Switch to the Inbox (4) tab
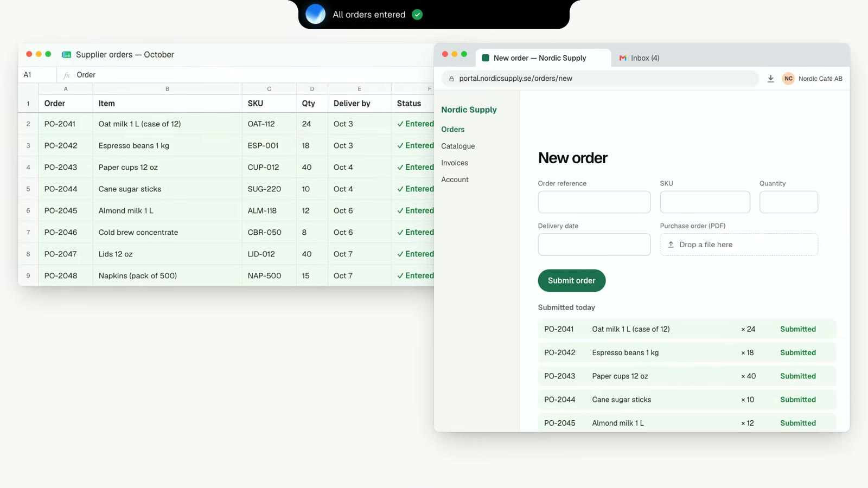The width and height of the screenshot is (868, 488). coord(640,58)
